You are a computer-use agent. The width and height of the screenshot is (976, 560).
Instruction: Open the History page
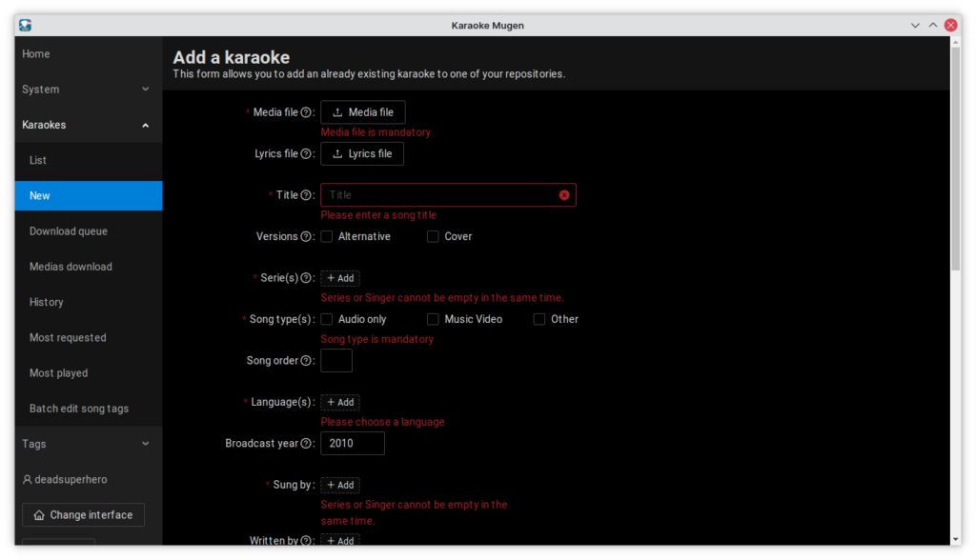89,303
